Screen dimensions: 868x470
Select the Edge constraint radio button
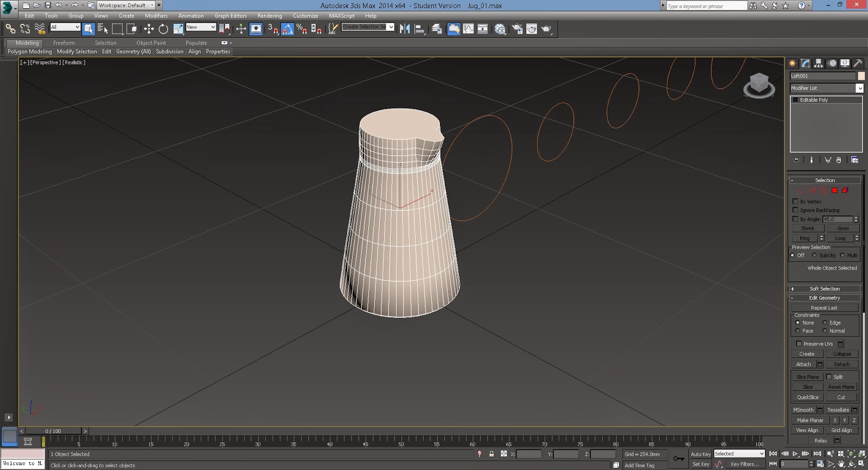tap(825, 323)
